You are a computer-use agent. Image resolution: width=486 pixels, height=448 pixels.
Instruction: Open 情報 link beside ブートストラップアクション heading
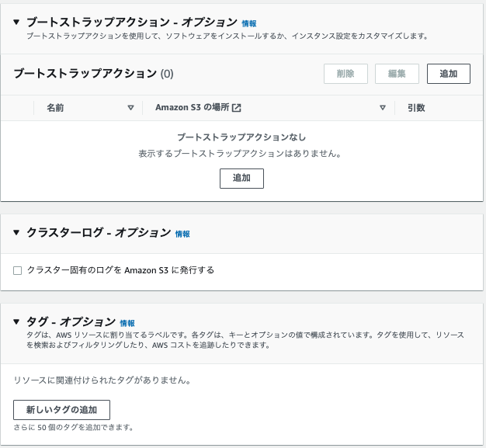point(249,23)
